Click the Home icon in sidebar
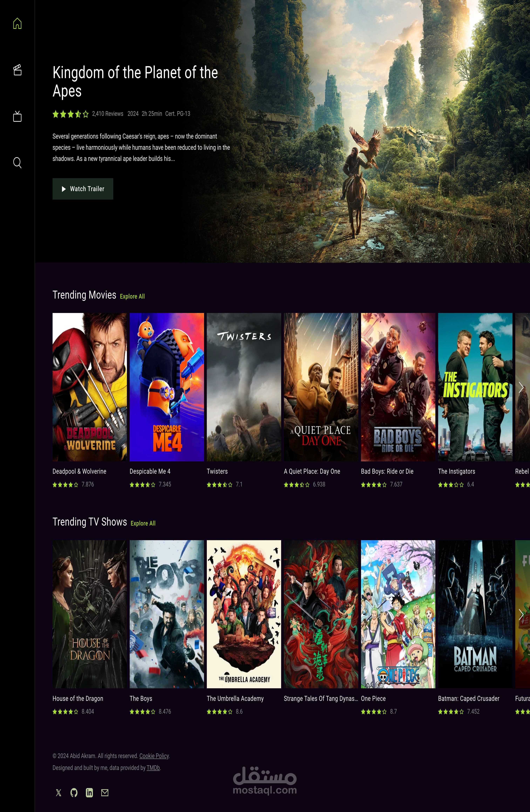Screen dimensions: 530x812 pyautogui.click(x=17, y=23)
